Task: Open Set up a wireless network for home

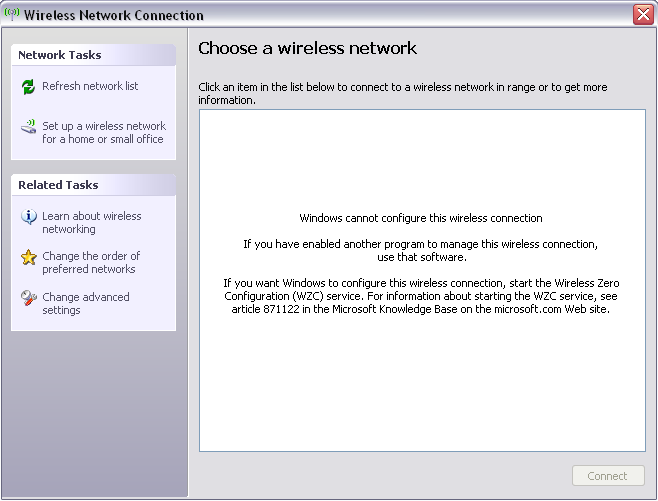Action: pyautogui.click(x=104, y=133)
